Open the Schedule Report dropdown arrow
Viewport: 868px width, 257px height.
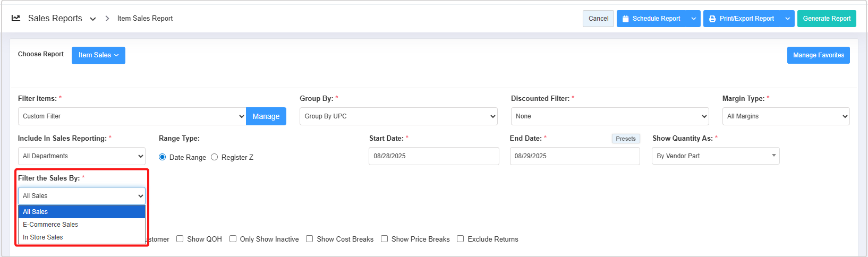[693, 19]
